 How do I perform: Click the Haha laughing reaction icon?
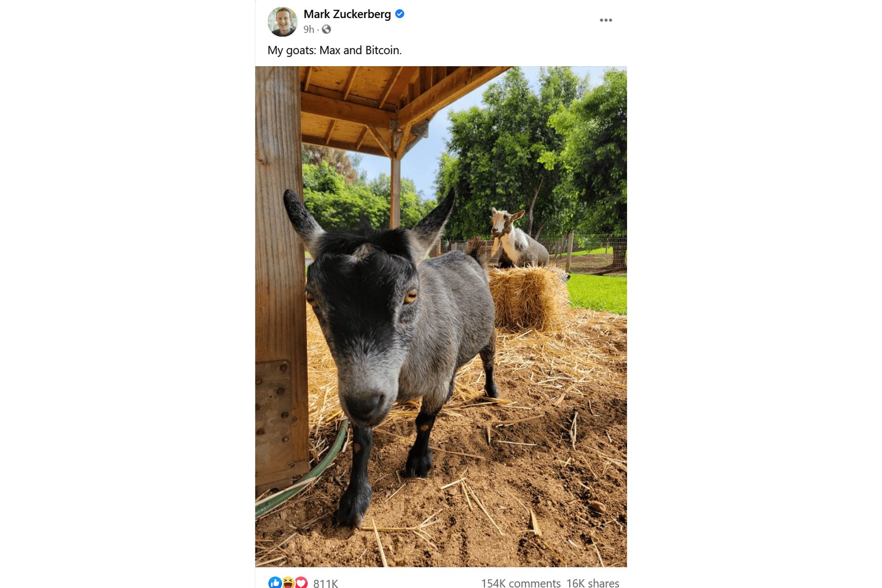[288, 582]
